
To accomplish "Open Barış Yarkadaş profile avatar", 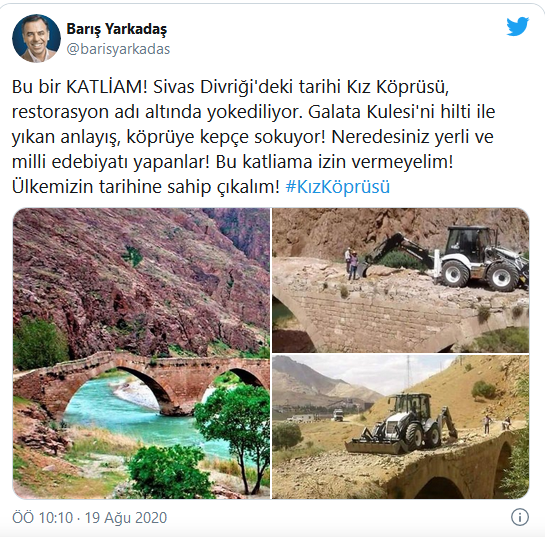I will pos(36,38).
